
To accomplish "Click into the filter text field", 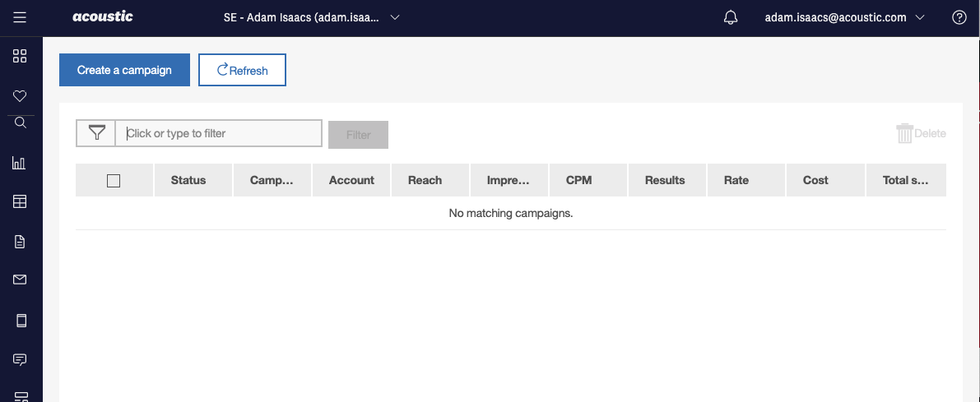I will tap(221, 133).
